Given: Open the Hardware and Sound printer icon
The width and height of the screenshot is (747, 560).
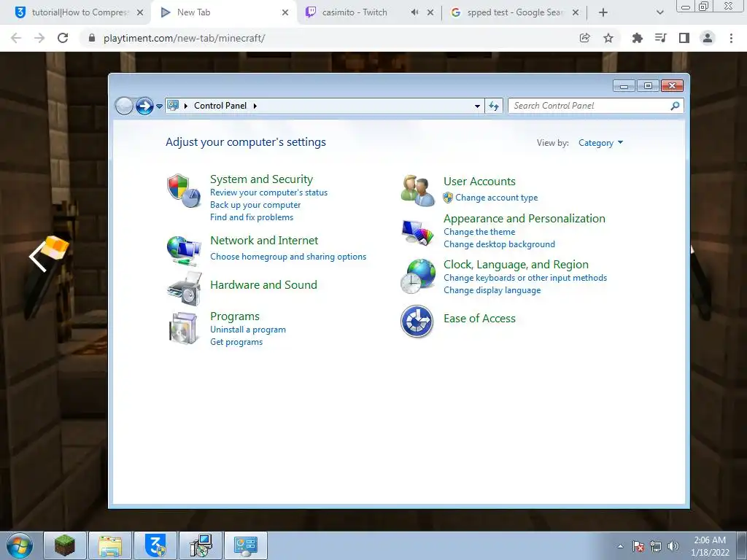Looking at the screenshot, I should (185, 289).
